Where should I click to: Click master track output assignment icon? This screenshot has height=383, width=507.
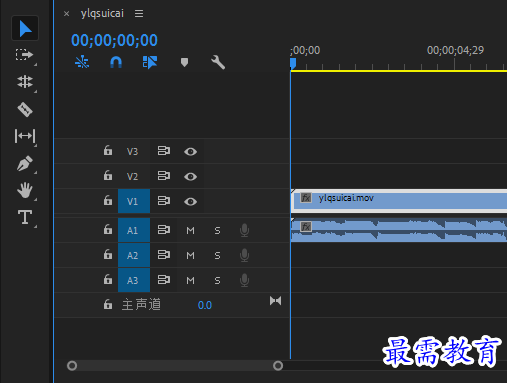pyautogui.click(x=275, y=301)
